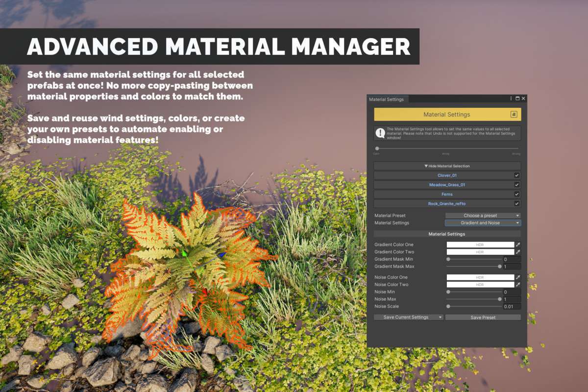Screen dimensions: 588x392
Task: Pick Noise Color Two with the eyedropper
Action: pos(518,285)
